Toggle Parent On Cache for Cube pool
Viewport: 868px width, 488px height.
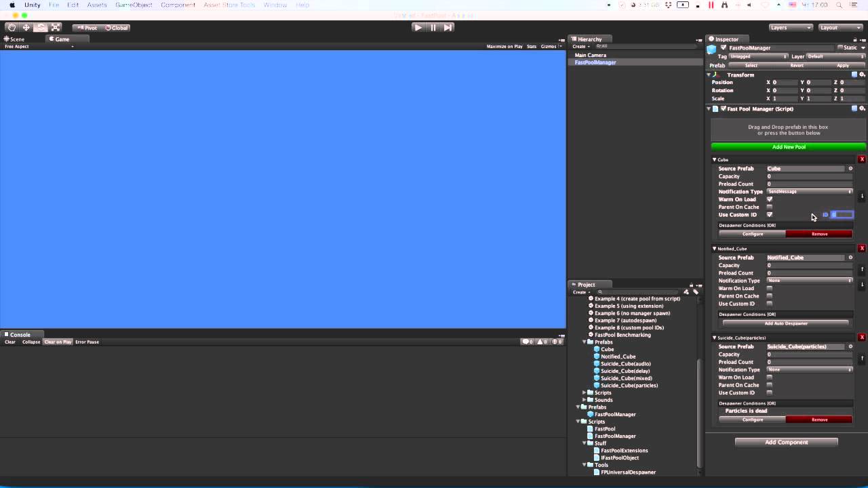click(769, 207)
